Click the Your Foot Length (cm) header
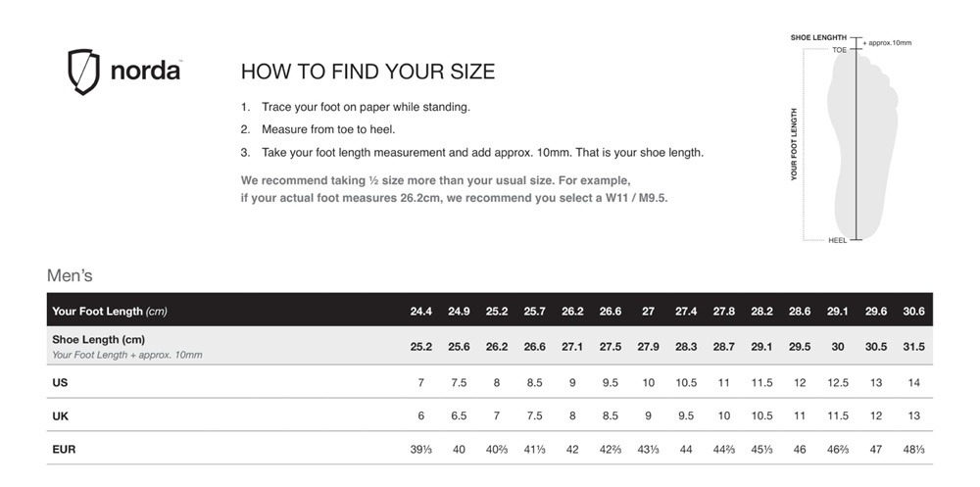980x487 pixels. tap(110, 311)
